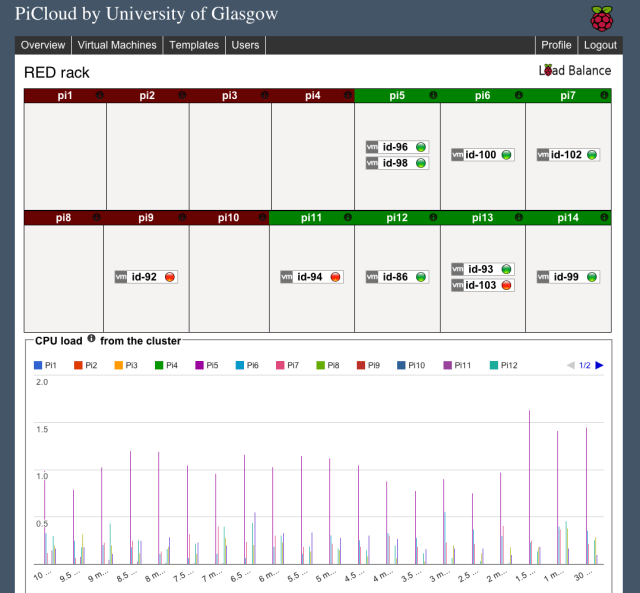The image size is (640, 593).
Task: Go to next legend page arrow
Action: [x=599, y=365]
